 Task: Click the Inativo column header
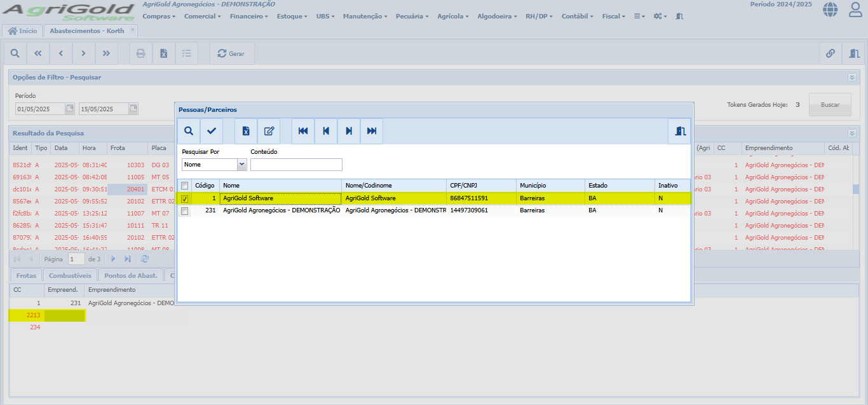click(x=672, y=186)
